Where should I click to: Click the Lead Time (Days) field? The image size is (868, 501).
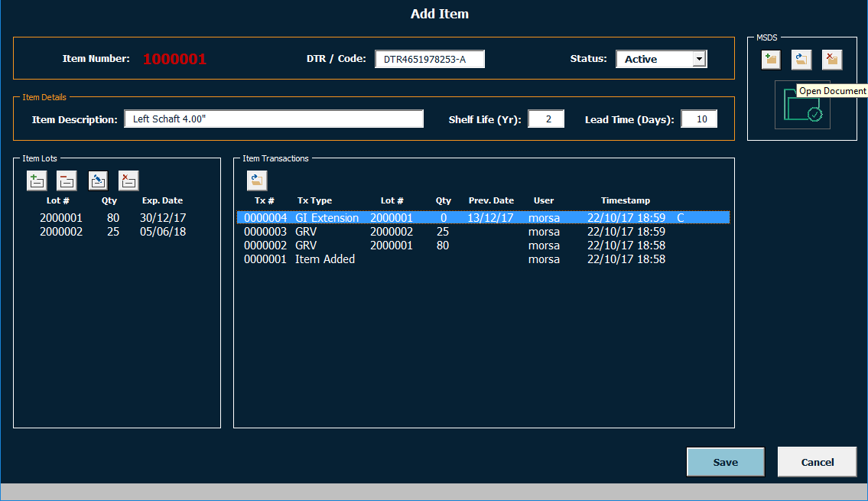[x=699, y=119]
